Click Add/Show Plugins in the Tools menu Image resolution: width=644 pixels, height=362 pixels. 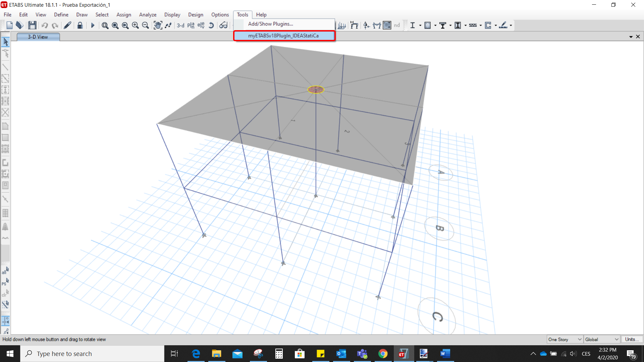pos(270,24)
